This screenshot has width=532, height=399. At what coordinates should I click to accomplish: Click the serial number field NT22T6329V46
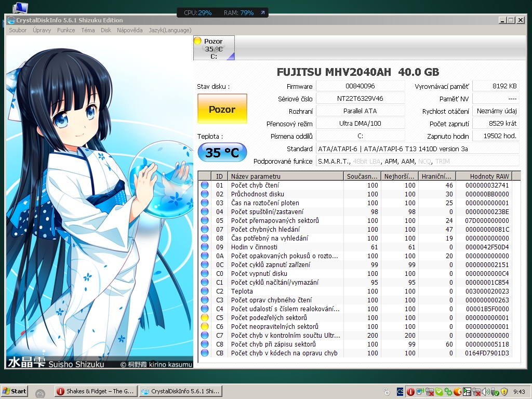361,98
